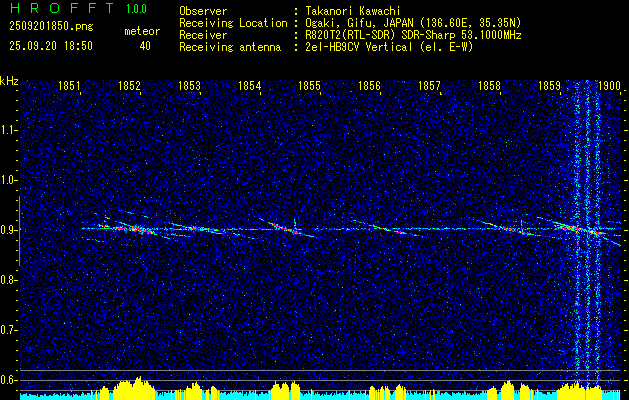Click the 1900 time marker

[609, 85]
